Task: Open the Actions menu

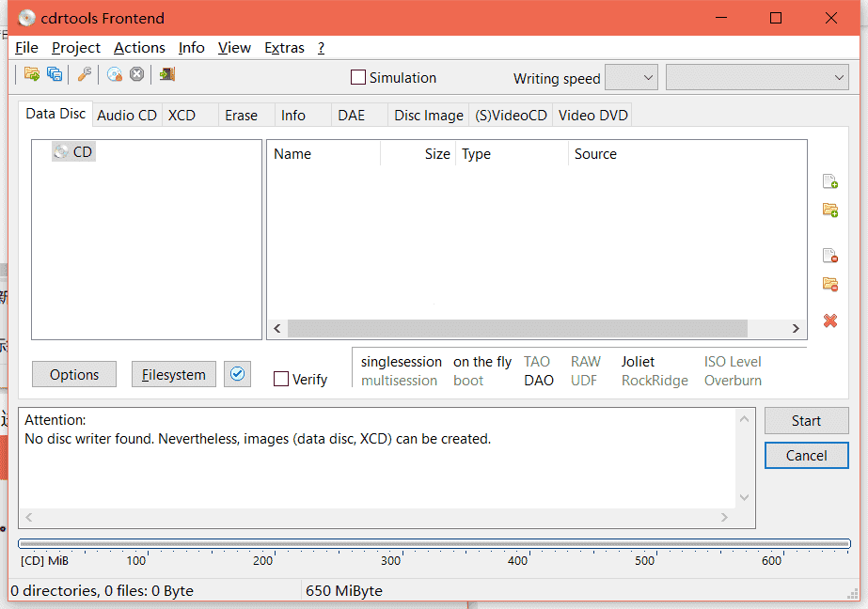Action: point(139,48)
